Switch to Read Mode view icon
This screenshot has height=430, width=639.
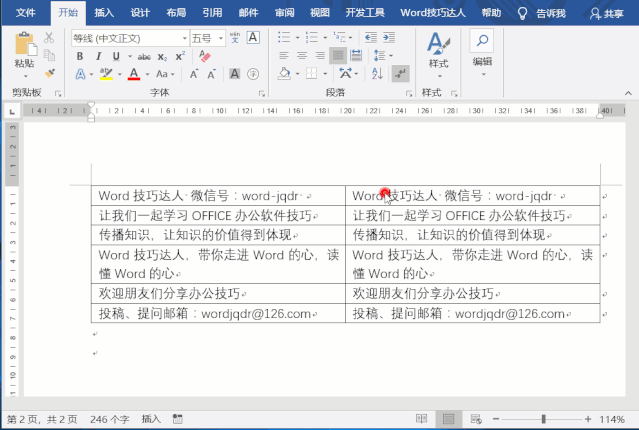[x=421, y=419]
